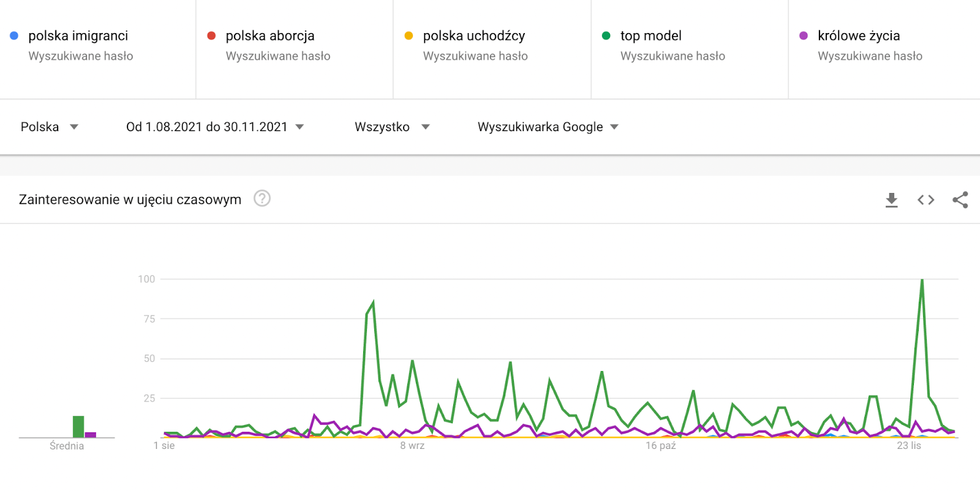Screen dimensions: 980x493
Task: Click the green dot beside top model
Action: tap(606, 36)
